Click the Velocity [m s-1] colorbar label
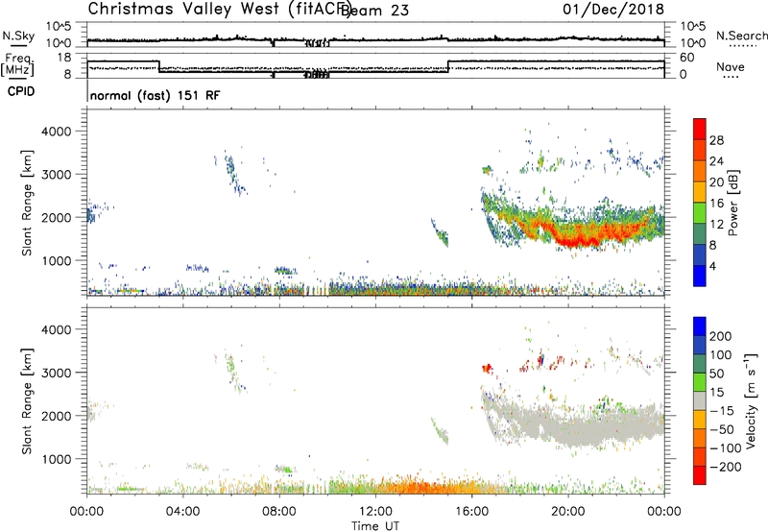Image resolution: width=768 pixels, height=532 pixels. [751, 400]
